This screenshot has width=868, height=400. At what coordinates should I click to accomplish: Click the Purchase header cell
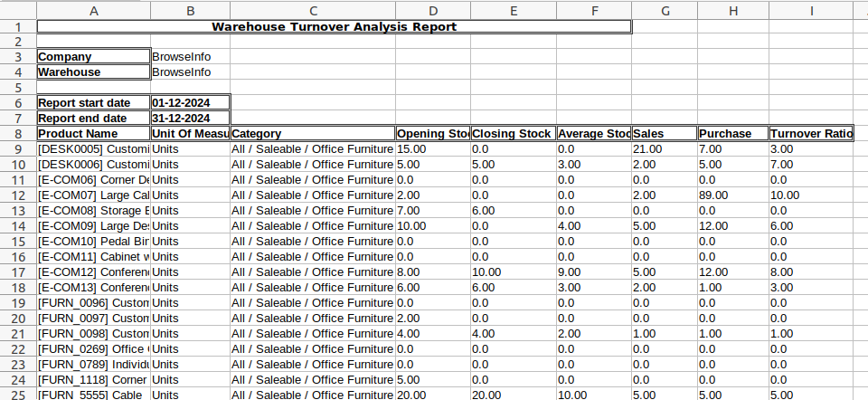pos(732,133)
